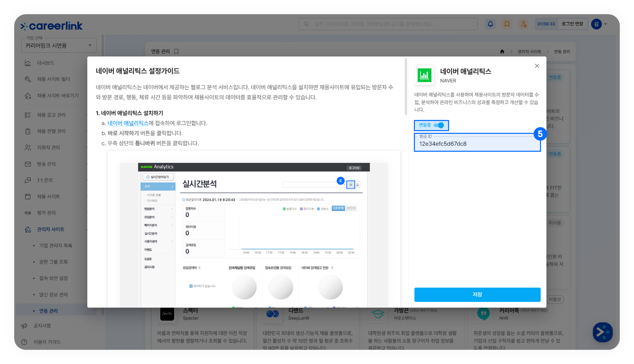This screenshot has height=364, width=634.
Task: Open 기업 관리자 목록 submenu
Action: [55, 245]
